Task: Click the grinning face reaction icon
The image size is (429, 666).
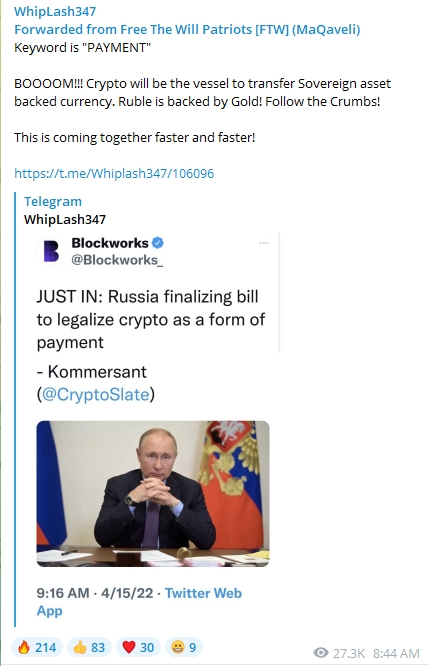Action: point(177,647)
